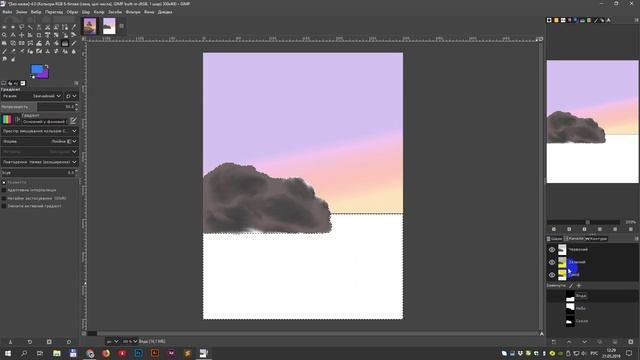Image resolution: width=640 pixels, height=360 pixels.
Task: Select the Scissors Select tool
Action: 47,27
